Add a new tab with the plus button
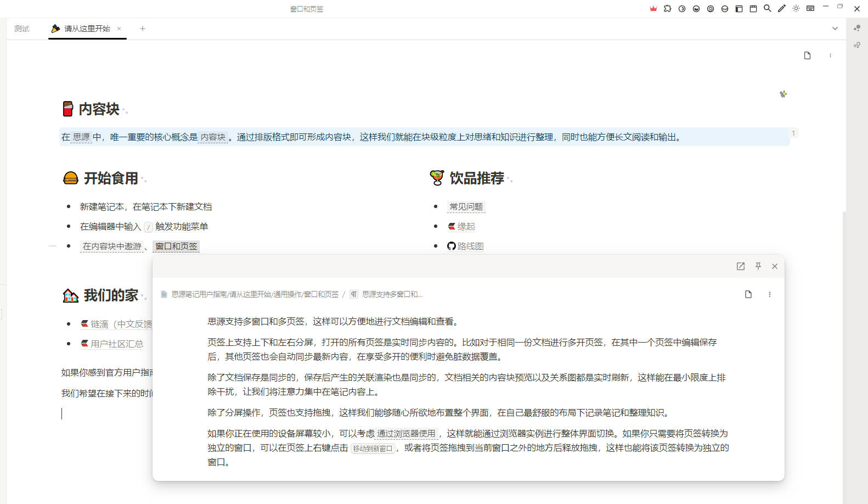 143,29
